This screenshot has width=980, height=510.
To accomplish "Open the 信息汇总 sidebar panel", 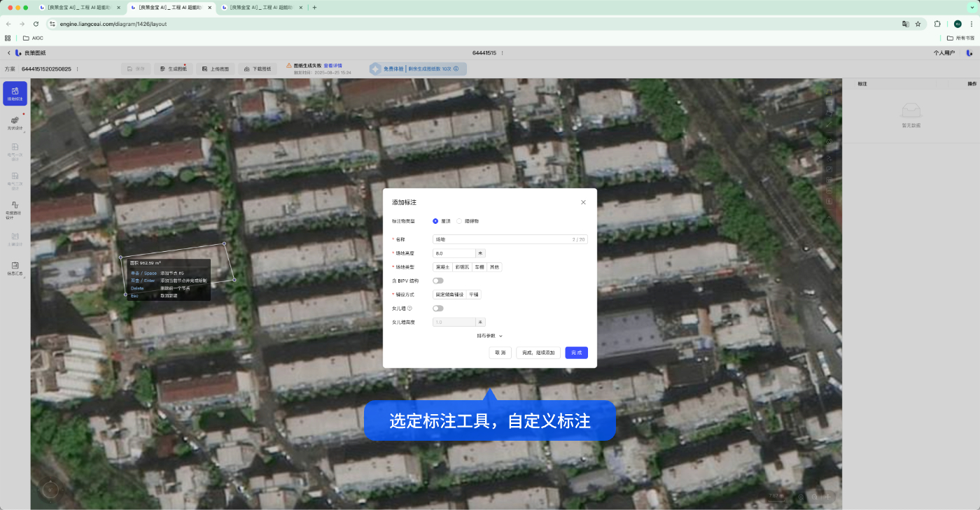I will [15, 269].
